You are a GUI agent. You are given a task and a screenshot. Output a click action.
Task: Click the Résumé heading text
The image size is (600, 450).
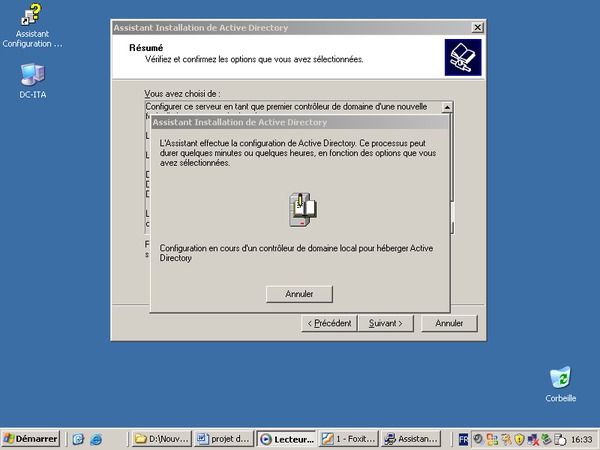(x=146, y=48)
